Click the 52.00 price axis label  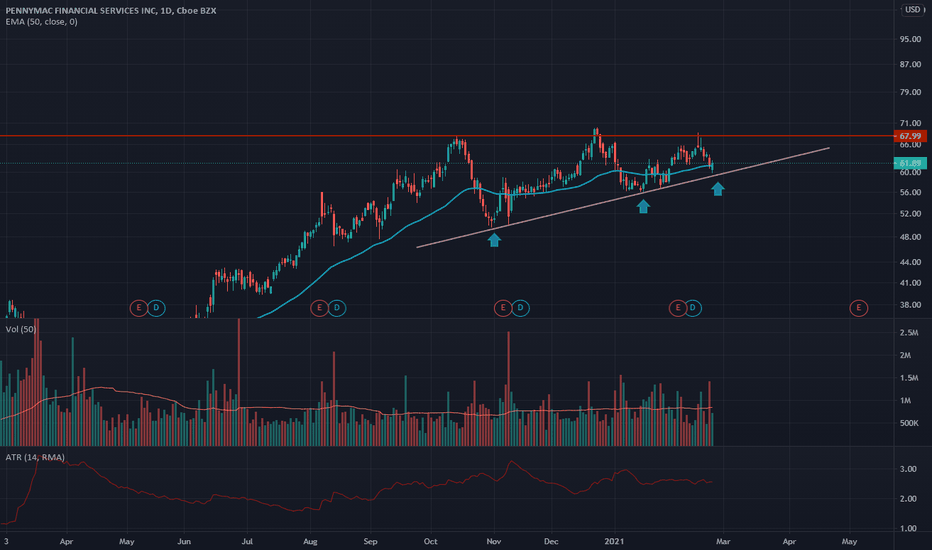(x=910, y=213)
